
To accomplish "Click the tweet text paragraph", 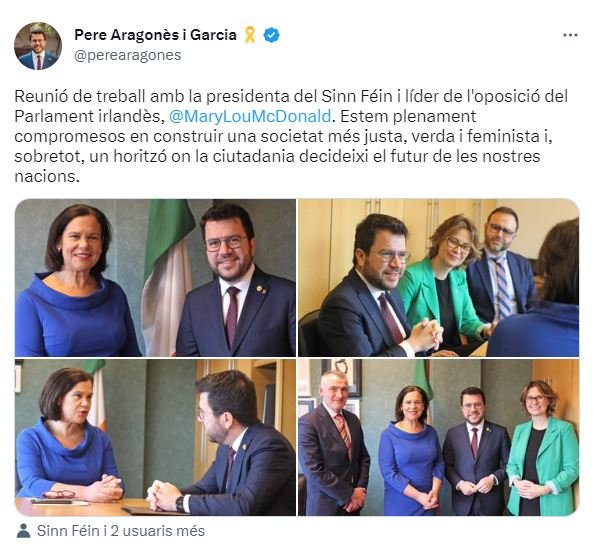I will 291,136.
